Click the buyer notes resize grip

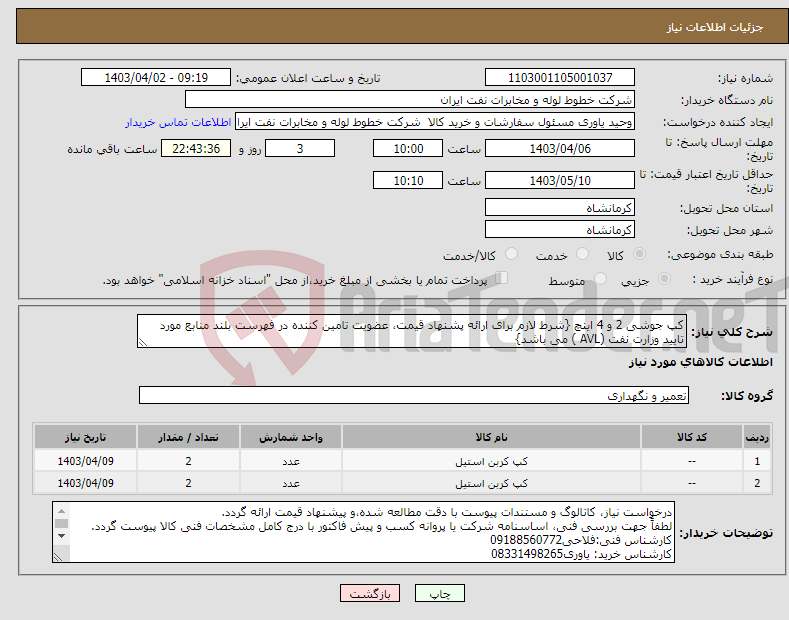(x=58, y=557)
